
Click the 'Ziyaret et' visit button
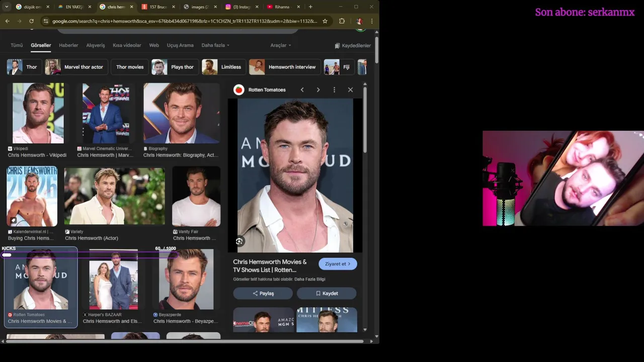(338, 264)
